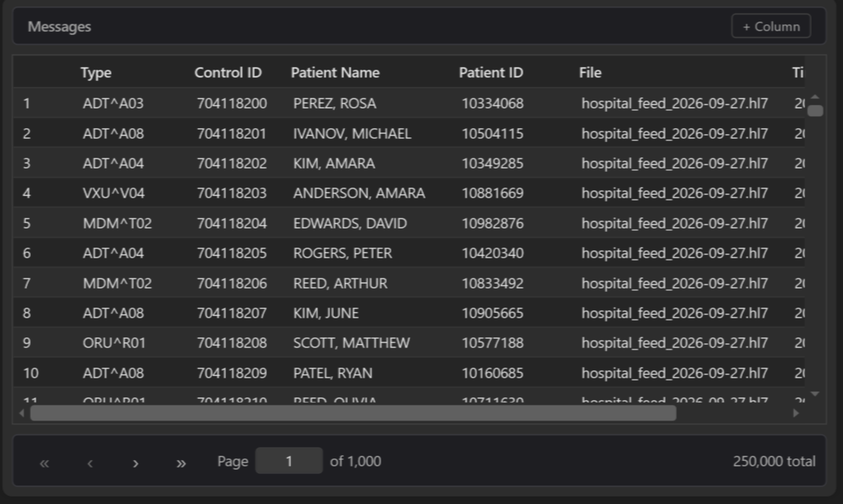The width and height of the screenshot is (843, 504).
Task: Click row number 10
Action: point(31,373)
